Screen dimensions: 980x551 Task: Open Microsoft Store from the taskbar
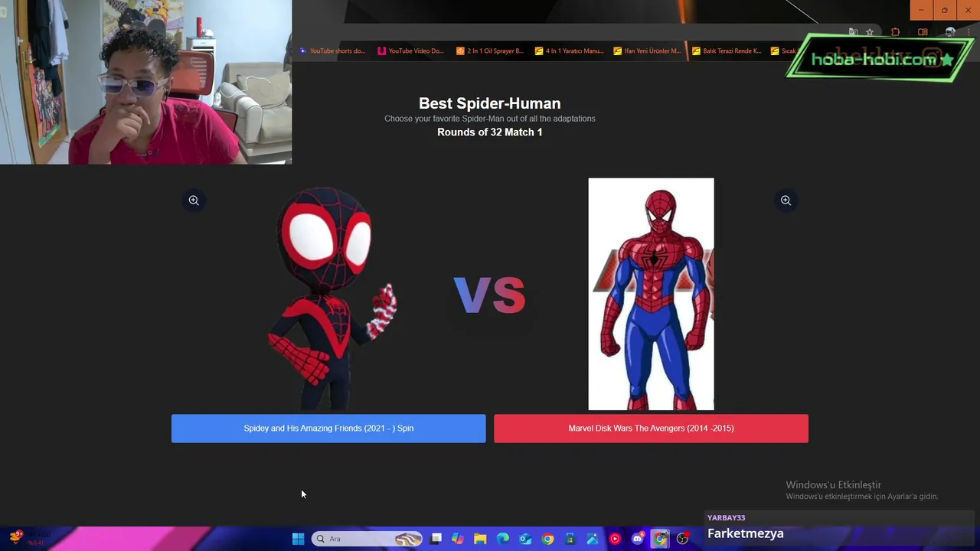click(x=570, y=539)
